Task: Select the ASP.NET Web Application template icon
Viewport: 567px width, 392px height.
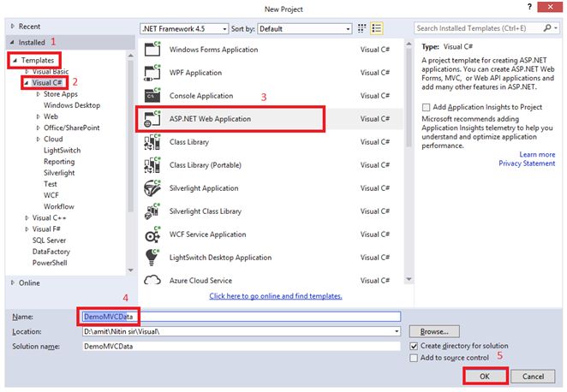Action: [152, 118]
